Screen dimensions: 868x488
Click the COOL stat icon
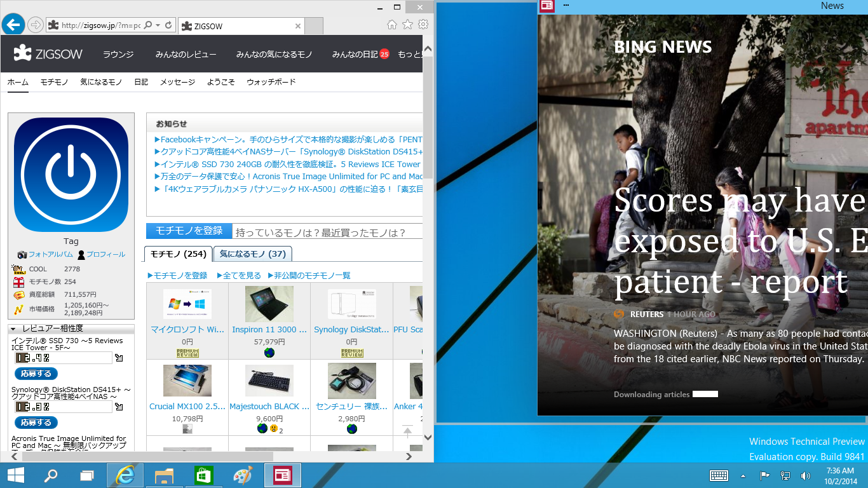coord(19,269)
